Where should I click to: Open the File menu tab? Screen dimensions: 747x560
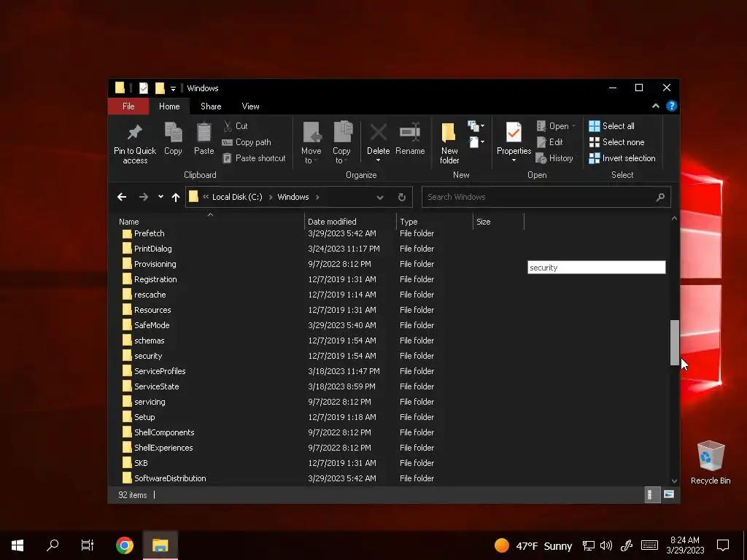[128, 106]
